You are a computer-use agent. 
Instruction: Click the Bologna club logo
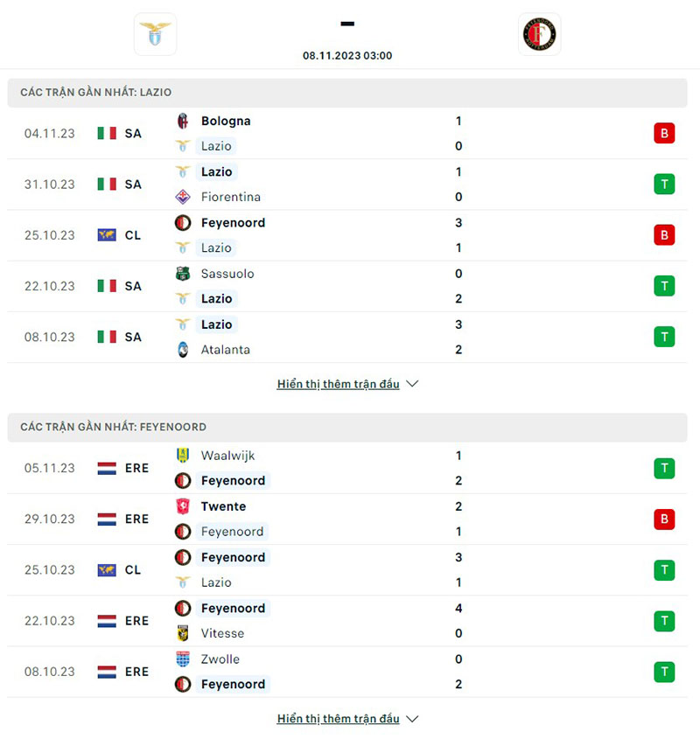click(183, 121)
